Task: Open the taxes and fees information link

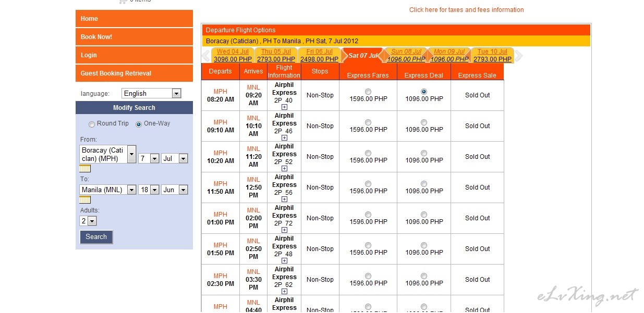Action: tap(466, 10)
